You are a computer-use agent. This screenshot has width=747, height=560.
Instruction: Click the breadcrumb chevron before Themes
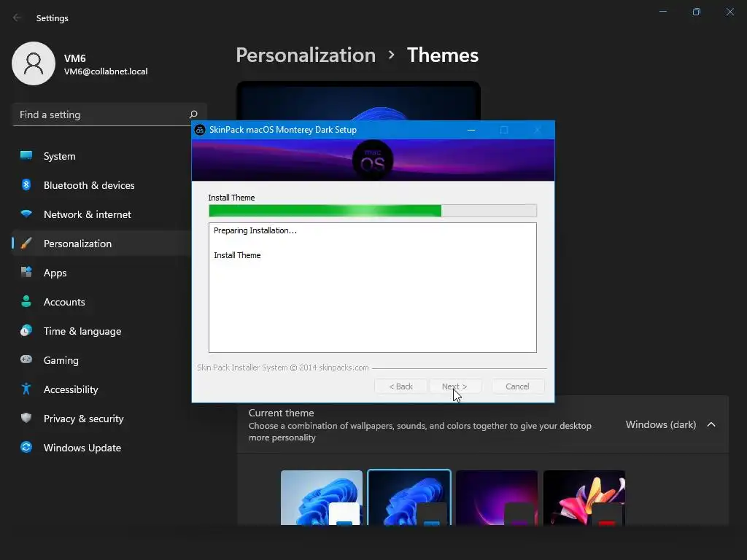coord(391,55)
